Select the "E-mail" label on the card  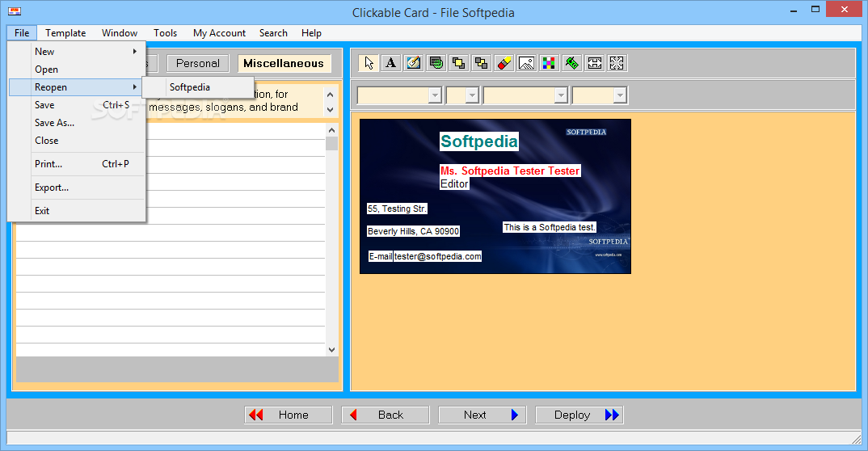pos(381,256)
